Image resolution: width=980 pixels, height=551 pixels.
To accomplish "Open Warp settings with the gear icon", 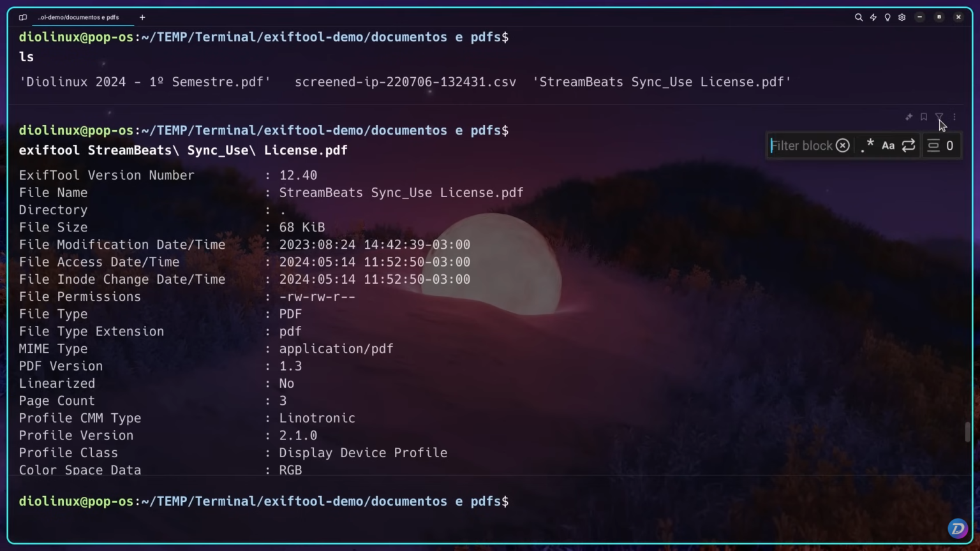I will tap(902, 17).
